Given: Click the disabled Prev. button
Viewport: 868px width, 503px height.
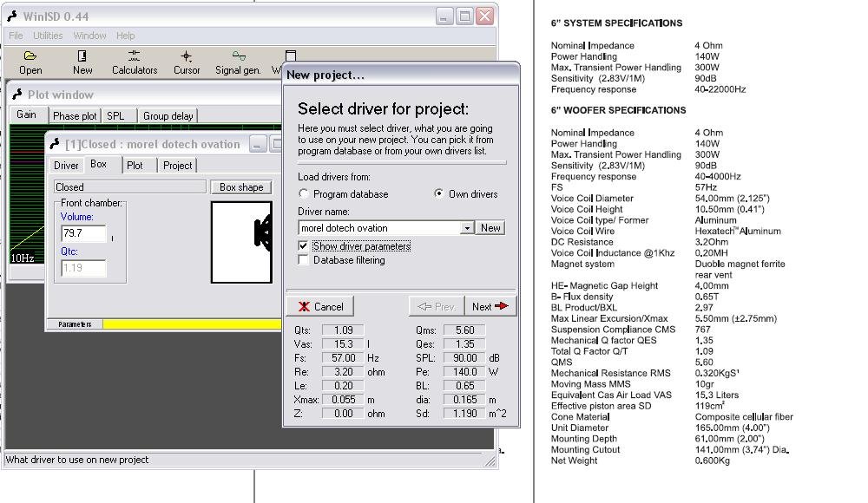Looking at the screenshot, I should pyautogui.click(x=437, y=306).
